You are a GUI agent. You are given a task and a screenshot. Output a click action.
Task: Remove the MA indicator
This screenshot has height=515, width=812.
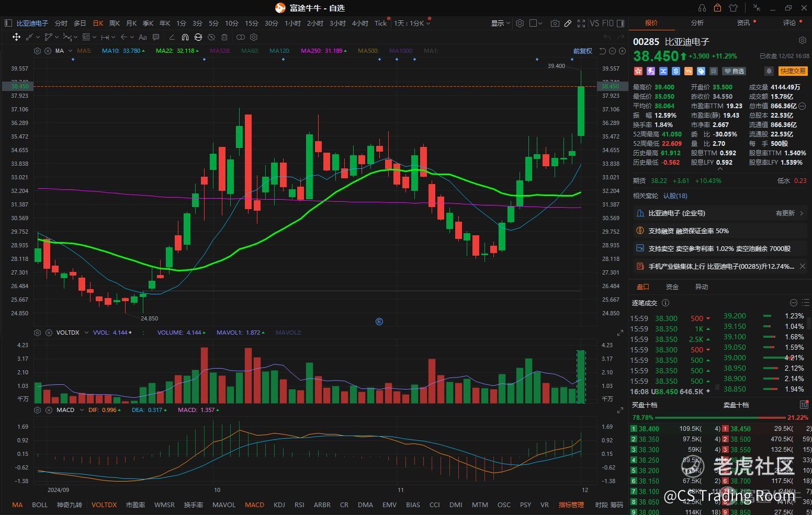48,51
